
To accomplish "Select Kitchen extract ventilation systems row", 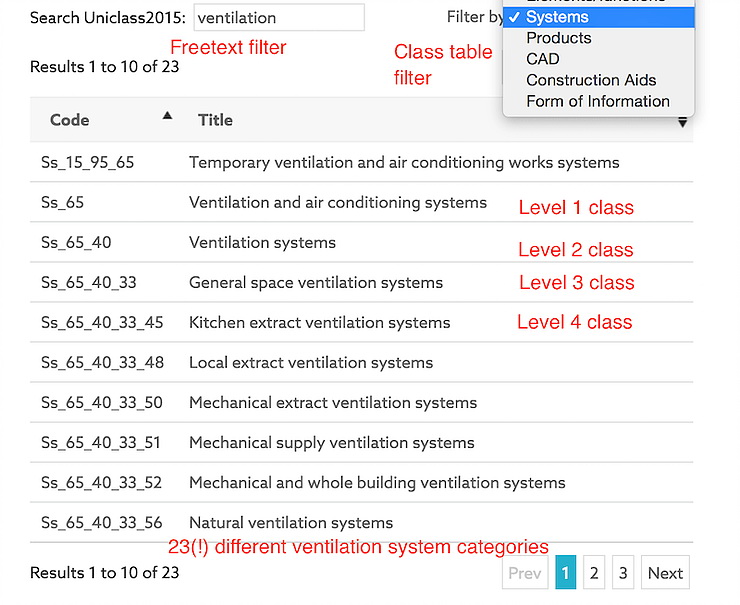I will (x=319, y=322).
